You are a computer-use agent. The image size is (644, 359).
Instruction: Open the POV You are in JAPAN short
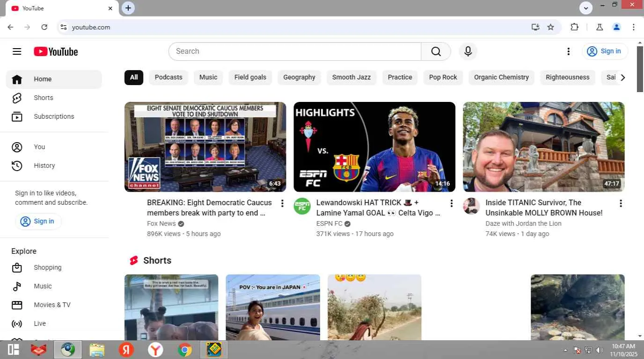point(273,307)
